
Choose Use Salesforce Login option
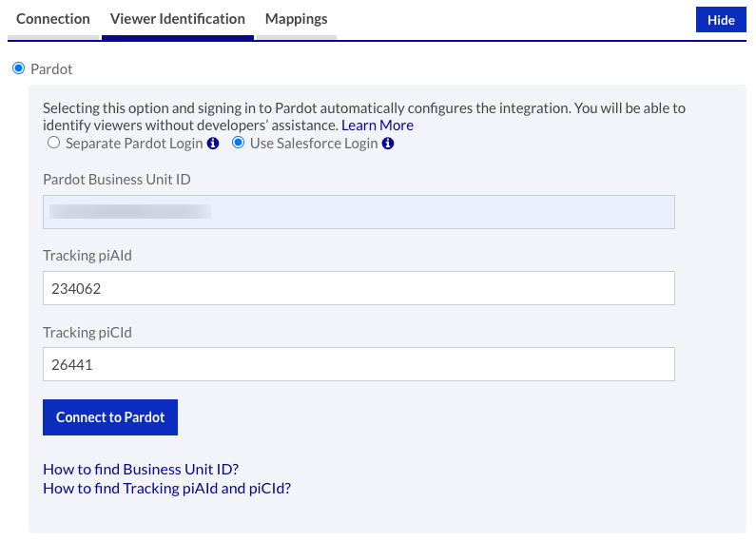[x=238, y=143]
